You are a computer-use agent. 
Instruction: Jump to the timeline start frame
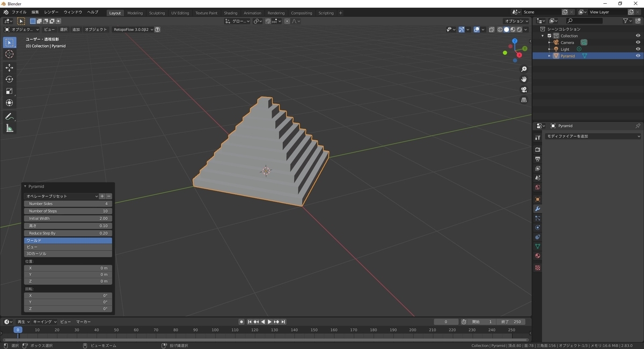250,322
